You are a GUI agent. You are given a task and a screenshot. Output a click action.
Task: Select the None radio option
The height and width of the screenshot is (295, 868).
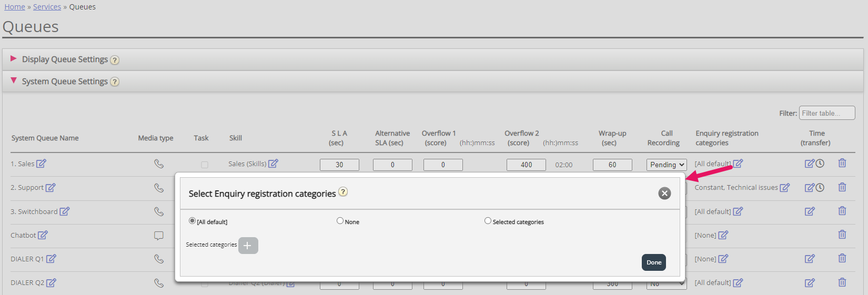(x=340, y=221)
